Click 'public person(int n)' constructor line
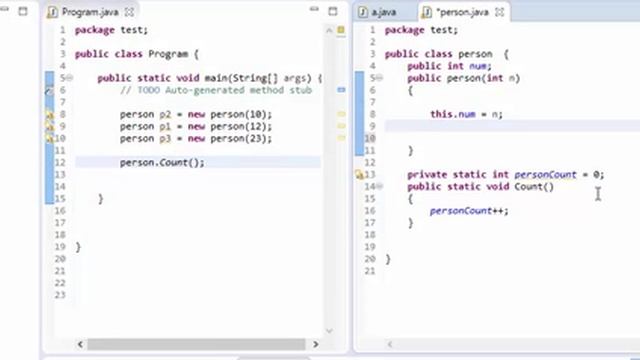 463,78
